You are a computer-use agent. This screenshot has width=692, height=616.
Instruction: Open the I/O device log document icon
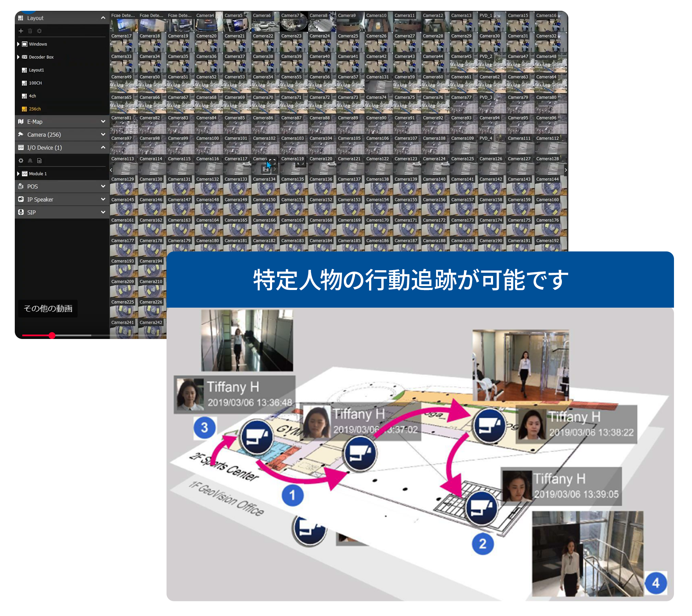pyautogui.click(x=40, y=161)
